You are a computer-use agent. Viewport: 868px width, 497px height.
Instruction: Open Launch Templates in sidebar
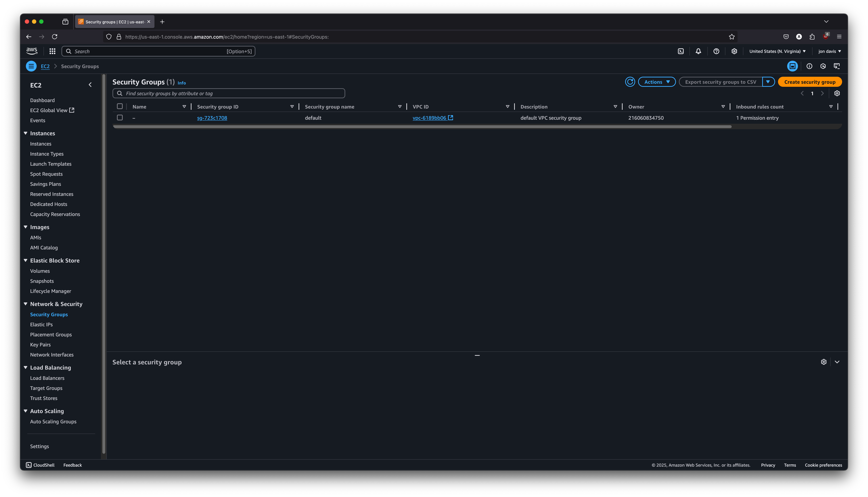[x=50, y=164]
